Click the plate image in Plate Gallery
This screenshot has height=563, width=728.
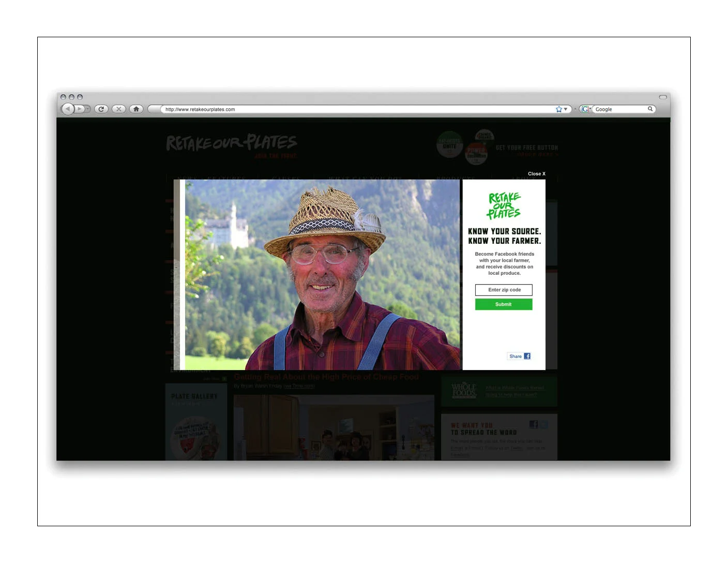pos(196,437)
